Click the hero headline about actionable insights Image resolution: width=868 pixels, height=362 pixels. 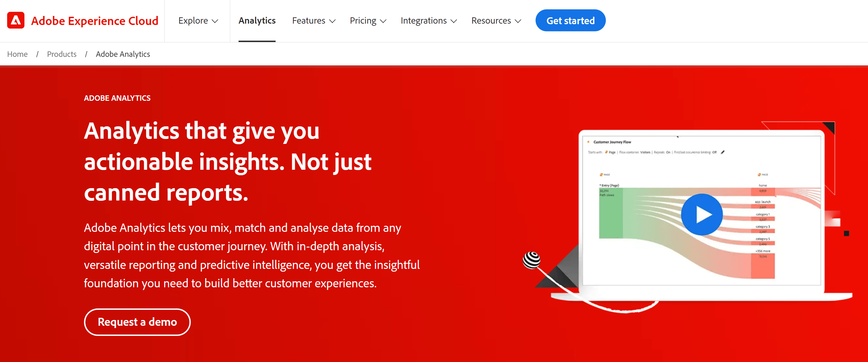[228, 161]
